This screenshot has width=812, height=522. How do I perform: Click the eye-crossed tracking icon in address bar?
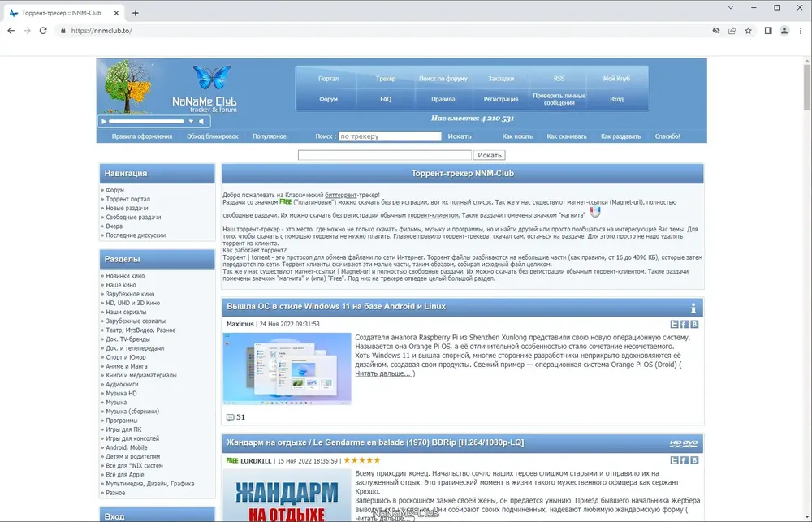[716, 31]
